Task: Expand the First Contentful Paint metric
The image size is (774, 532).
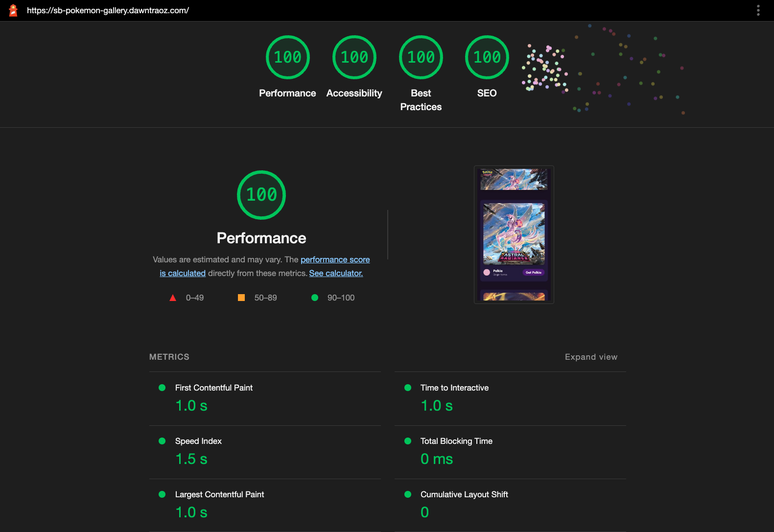Action: 265,398
